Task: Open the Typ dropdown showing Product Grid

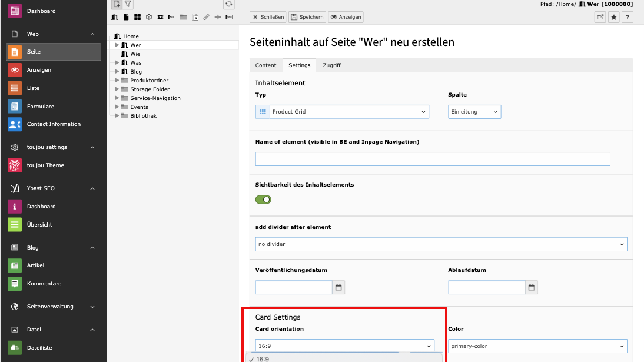Action: click(342, 112)
